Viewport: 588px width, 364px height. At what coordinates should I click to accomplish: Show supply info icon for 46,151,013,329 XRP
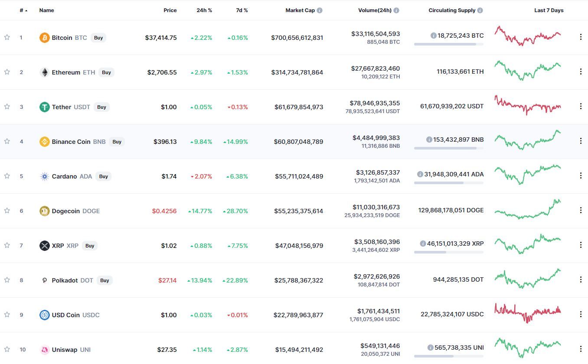[x=423, y=244]
